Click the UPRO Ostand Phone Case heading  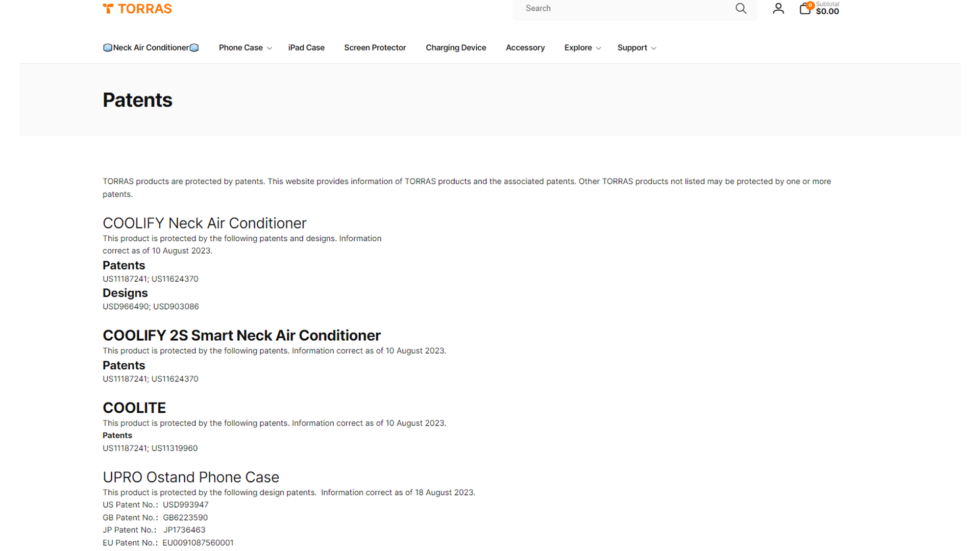(x=191, y=477)
